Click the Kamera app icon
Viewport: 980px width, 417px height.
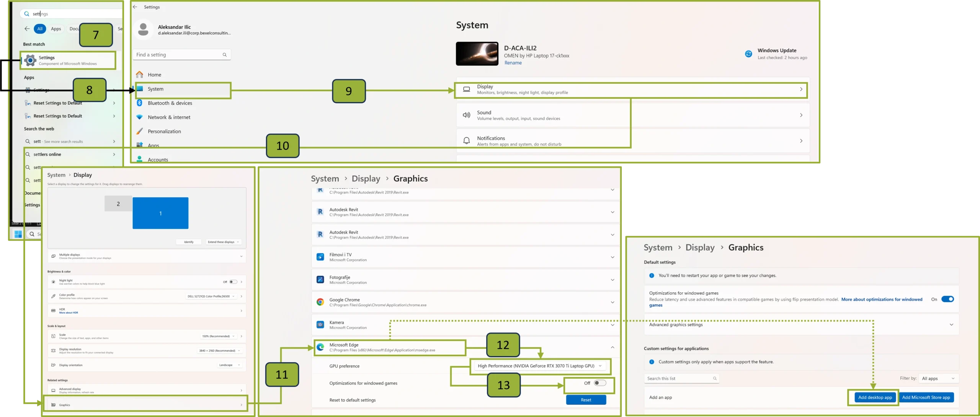click(320, 325)
